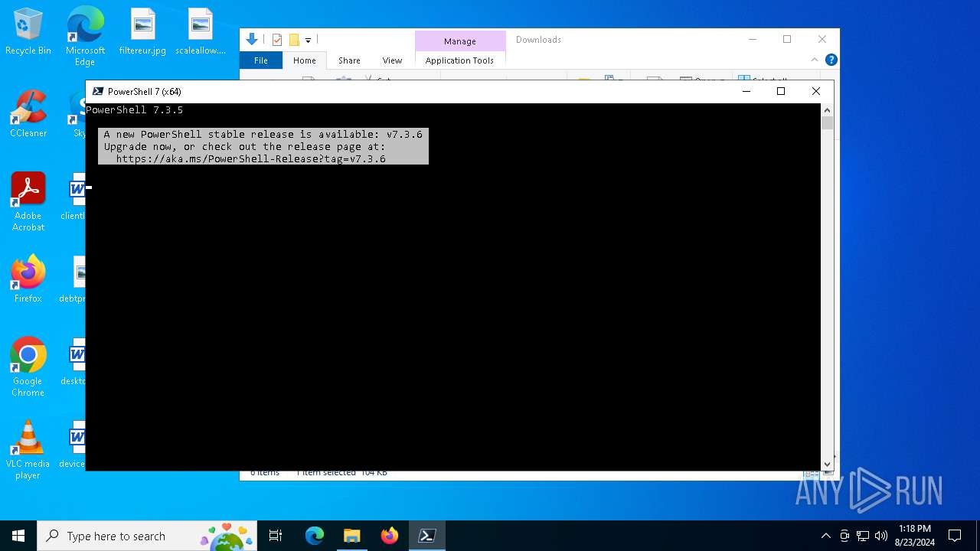
Task: Select the CCleaner desktop shortcut
Action: click(x=28, y=114)
